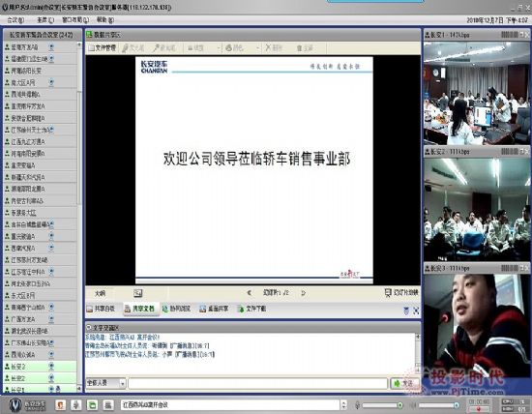532x414 pixels.
Task: Open the 窗口布局 window layout menu
Action: (75, 20)
